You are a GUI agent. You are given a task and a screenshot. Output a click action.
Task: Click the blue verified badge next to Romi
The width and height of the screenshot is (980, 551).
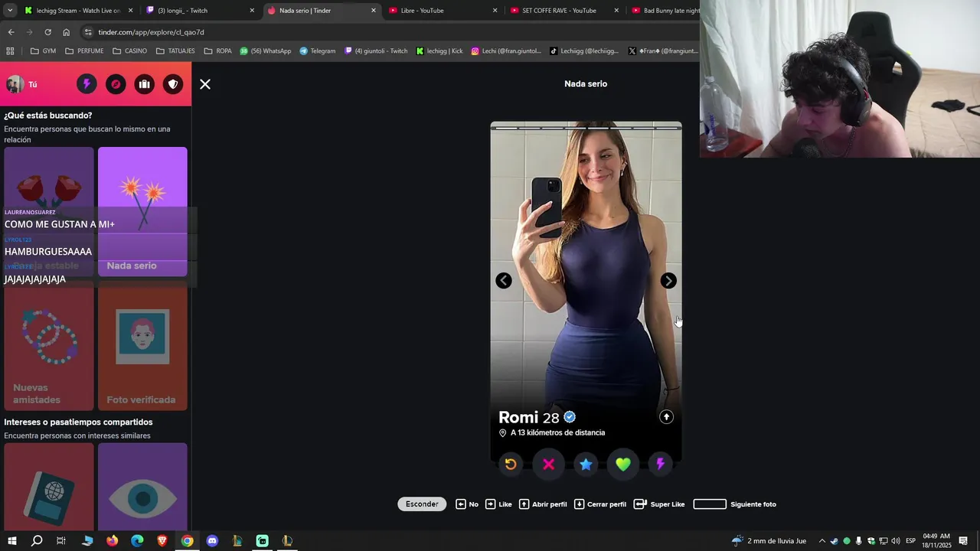click(x=570, y=417)
